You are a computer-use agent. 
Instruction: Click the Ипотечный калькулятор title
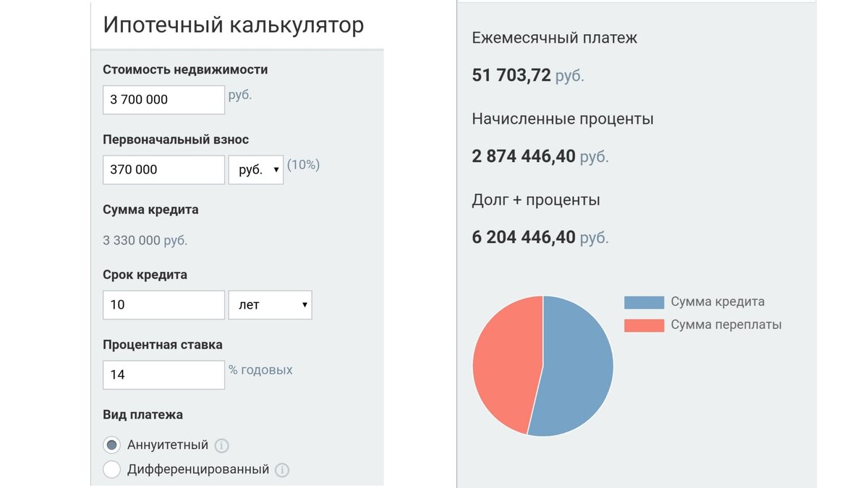point(233,25)
